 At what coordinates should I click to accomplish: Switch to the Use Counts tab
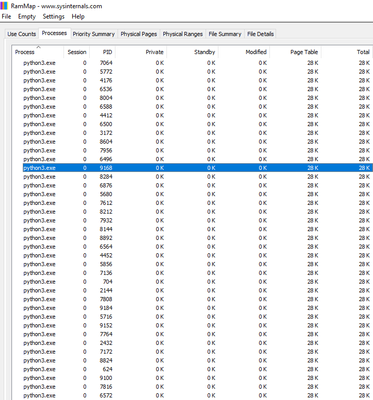click(22, 34)
